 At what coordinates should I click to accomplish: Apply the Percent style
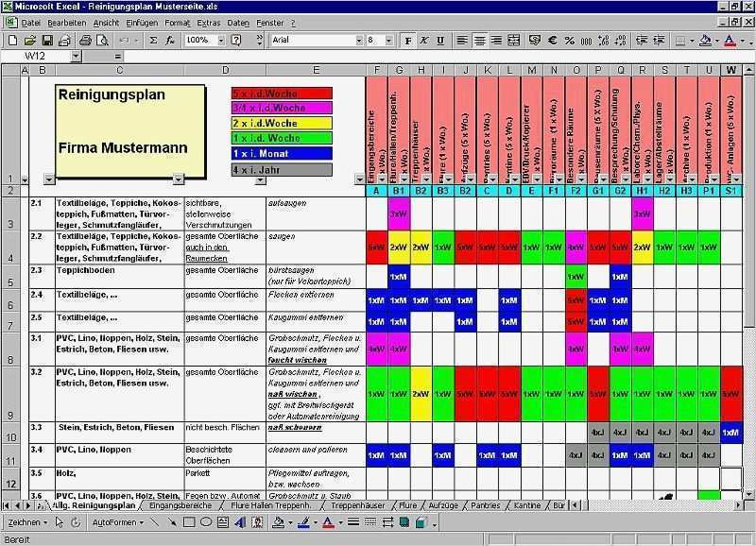569,42
